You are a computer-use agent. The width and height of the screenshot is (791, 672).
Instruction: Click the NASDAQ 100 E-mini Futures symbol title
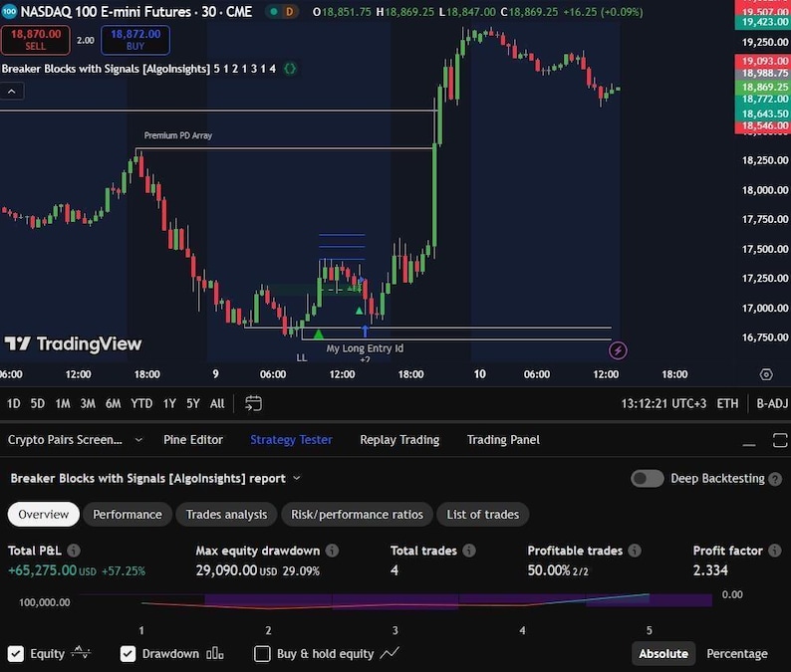click(136, 12)
